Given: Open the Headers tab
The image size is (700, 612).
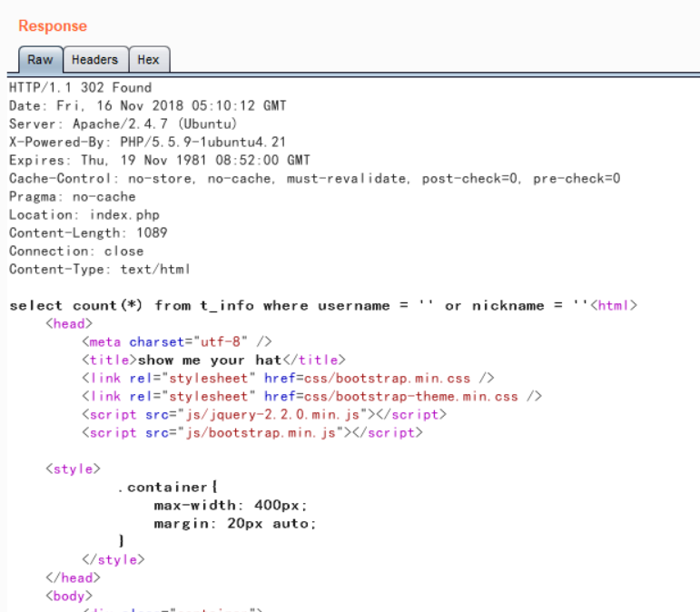Looking at the screenshot, I should click(95, 59).
